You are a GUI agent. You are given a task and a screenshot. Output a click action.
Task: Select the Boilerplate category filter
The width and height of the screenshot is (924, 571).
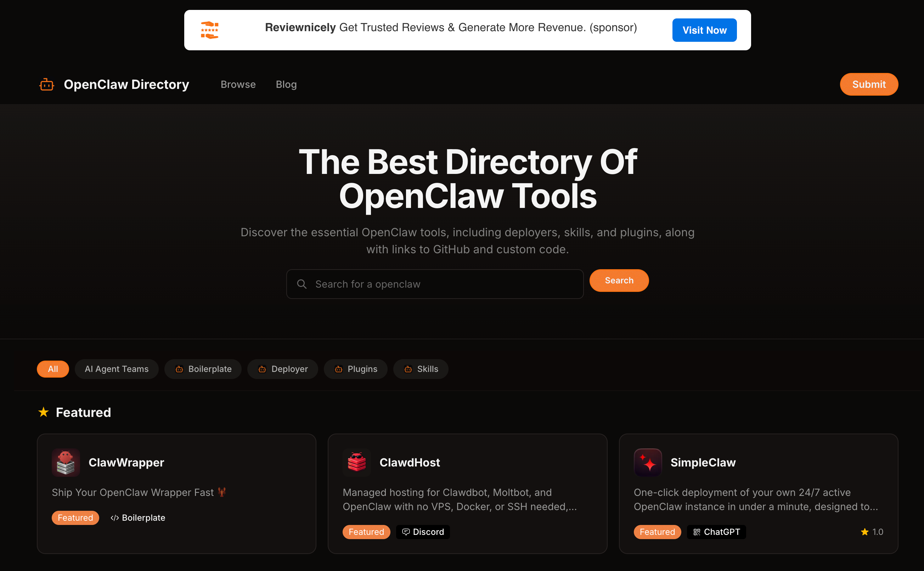pyautogui.click(x=203, y=369)
